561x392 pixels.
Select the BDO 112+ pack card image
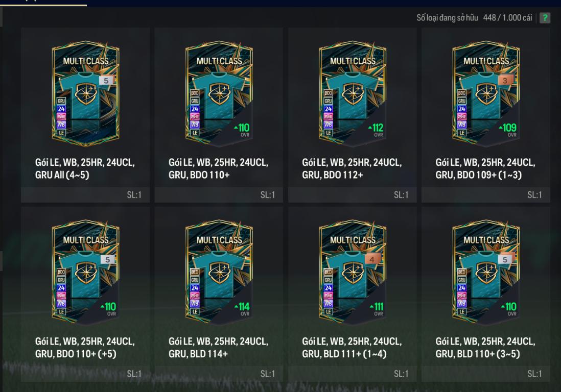pyautogui.click(x=353, y=93)
